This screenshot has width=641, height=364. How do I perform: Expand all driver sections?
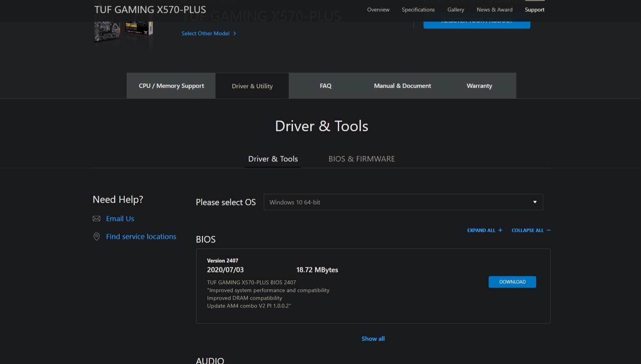pyautogui.click(x=481, y=230)
